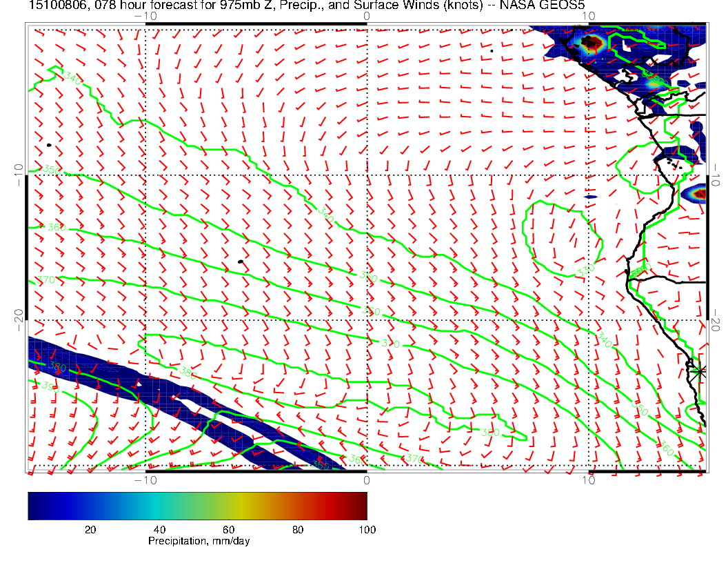Screen dimensions: 728x563
Task: Click the "Precipitation, mm/day" legend caption
Action: 199,541
